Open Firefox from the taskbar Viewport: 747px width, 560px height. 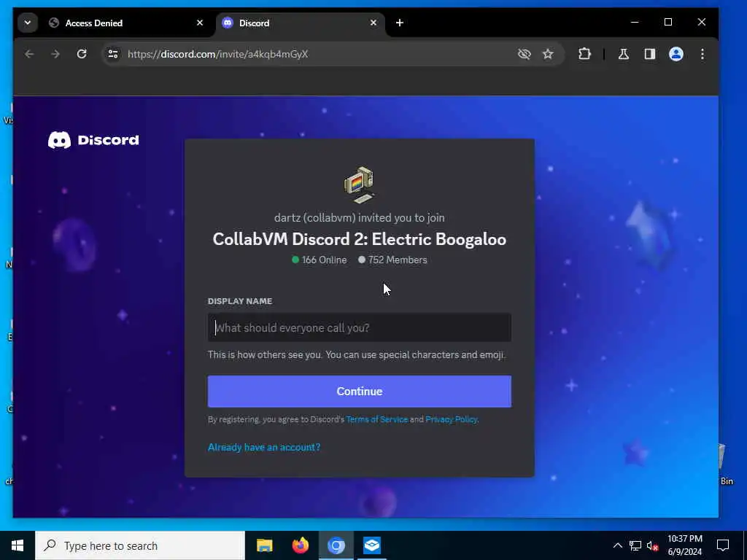300,545
